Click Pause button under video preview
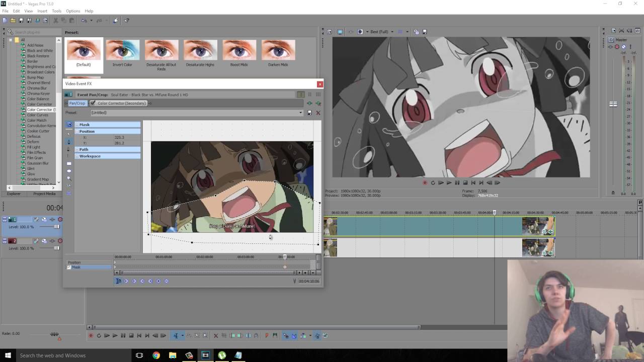644x362 pixels. [457, 183]
